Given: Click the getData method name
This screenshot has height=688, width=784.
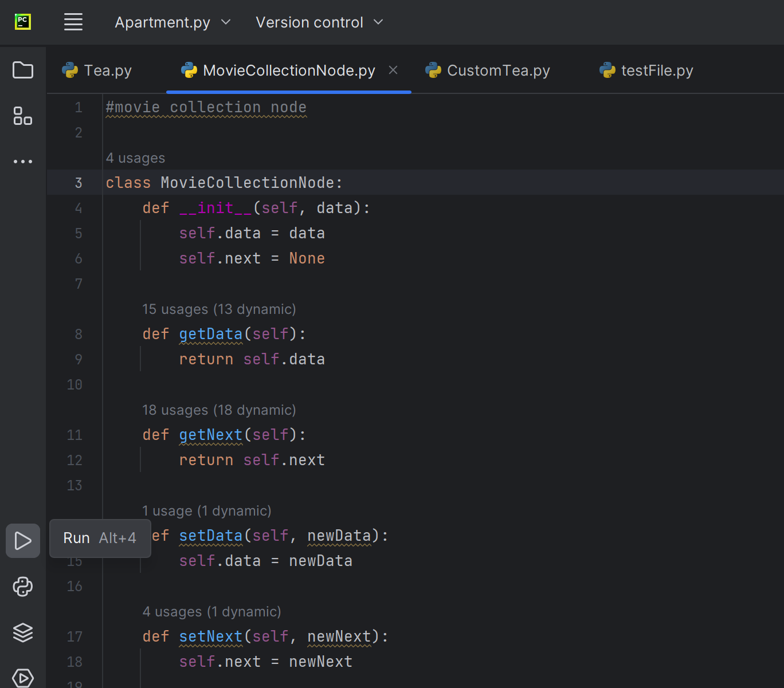Looking at the screenshot, I should coord(211,334).
